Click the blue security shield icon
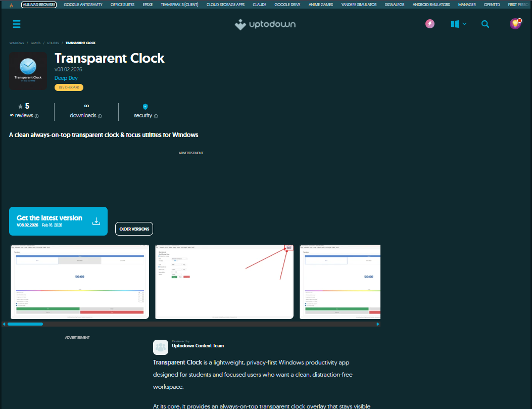This screenshot has width=532, height=409. click(145, 107)
